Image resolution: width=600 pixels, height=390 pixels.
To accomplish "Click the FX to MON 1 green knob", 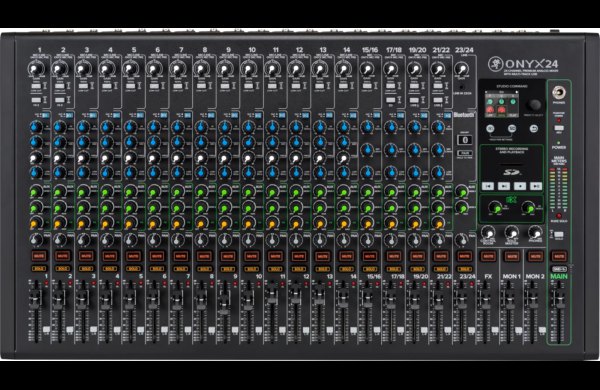I will click(496, 208).
